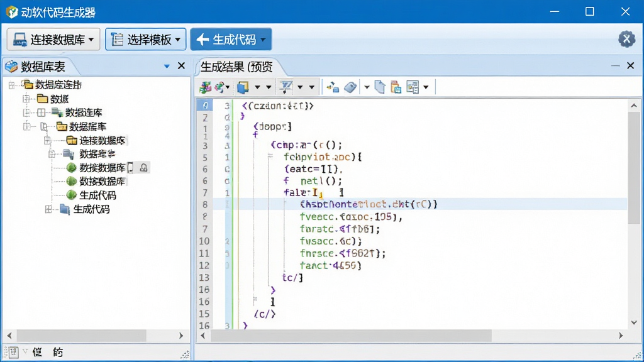Click the multicolor swirl icon in results toolbar
The height and width of the screenshot is (362, 644).
[x=219, y=87]
